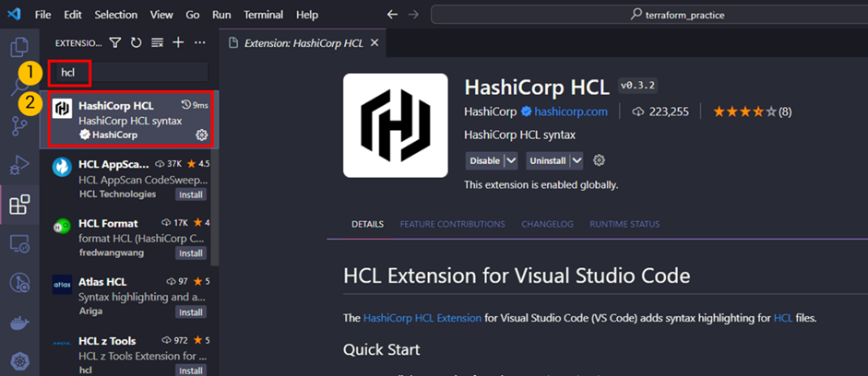The height and width of the screenshot is (376, 868).
Task: Click the v0.3.2 version badge
Action: [x=637, y=86]
